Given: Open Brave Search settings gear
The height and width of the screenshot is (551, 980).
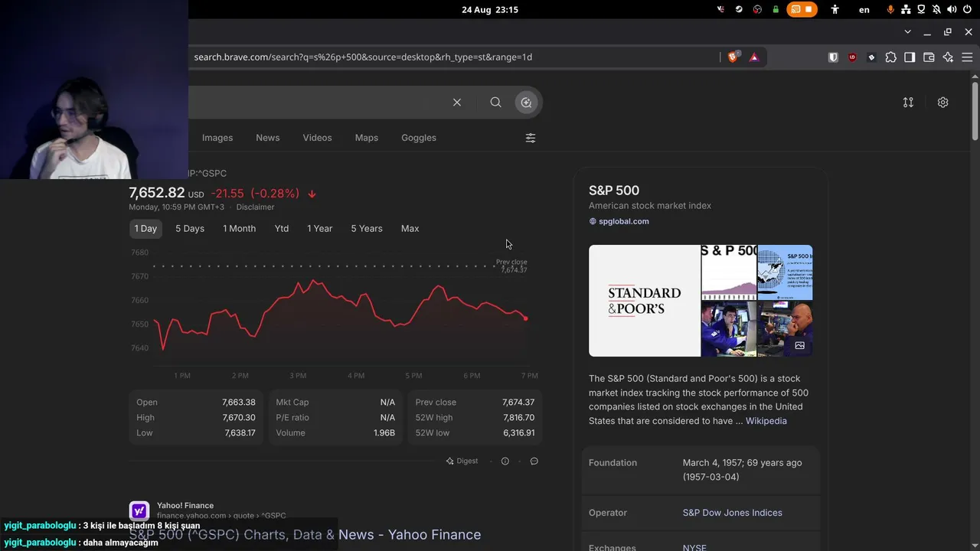Looking at the screenshot, I should click(943, 103).
